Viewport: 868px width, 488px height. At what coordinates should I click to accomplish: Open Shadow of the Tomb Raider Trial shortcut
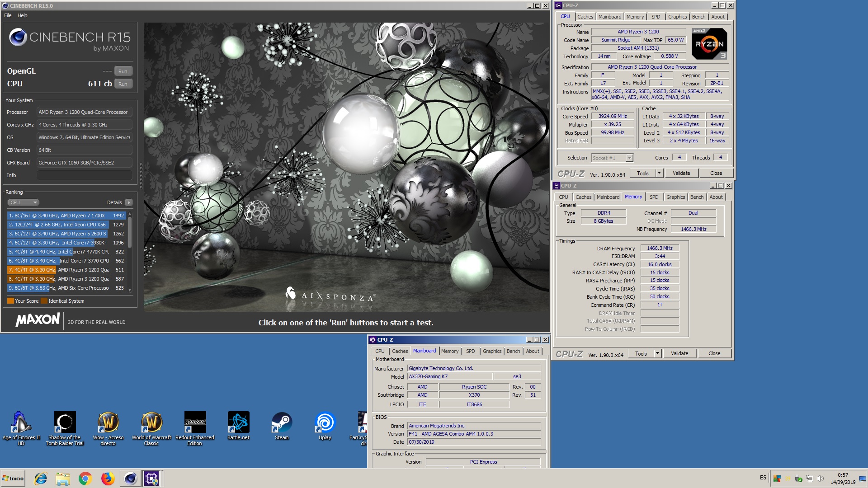pos(65,428)
